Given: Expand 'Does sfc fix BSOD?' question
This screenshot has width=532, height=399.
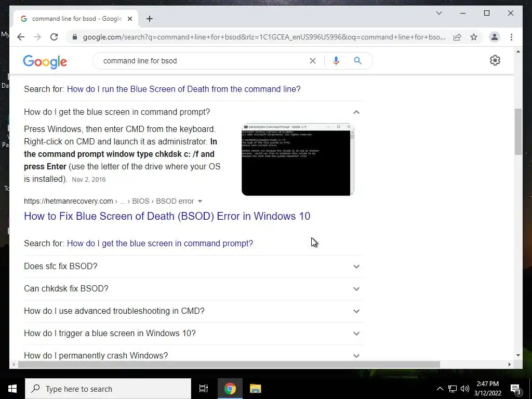Looking at the screenshot, I should pos(193,267).
